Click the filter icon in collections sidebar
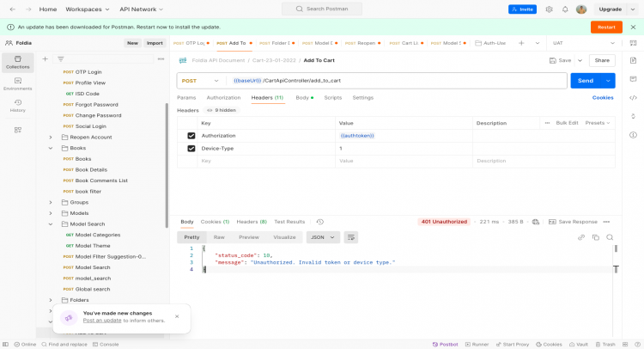Screen dimensions: 644x349 (x=61, y=59)
